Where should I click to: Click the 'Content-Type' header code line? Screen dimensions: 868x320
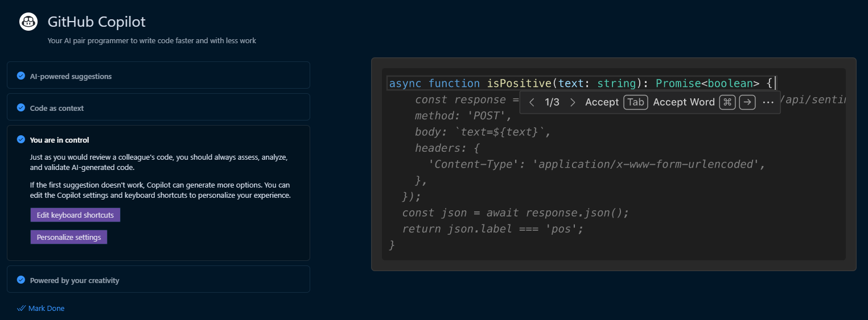[597, 164]
